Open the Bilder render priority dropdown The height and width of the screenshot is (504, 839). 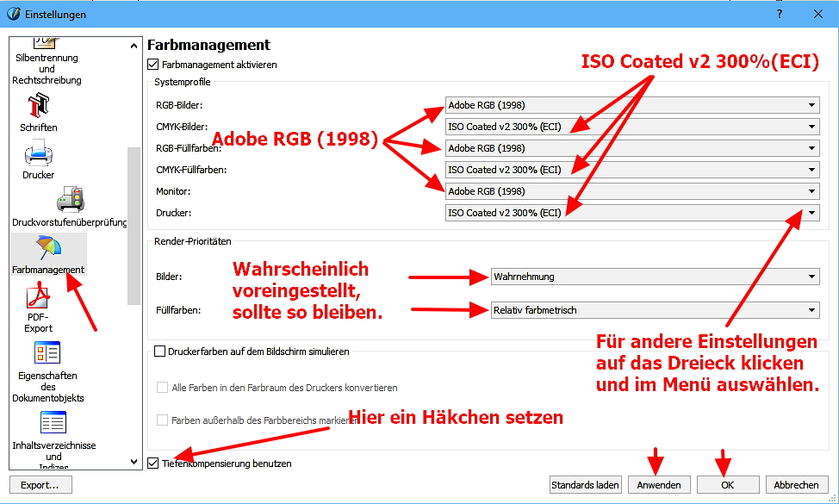[x=813, y=277]
